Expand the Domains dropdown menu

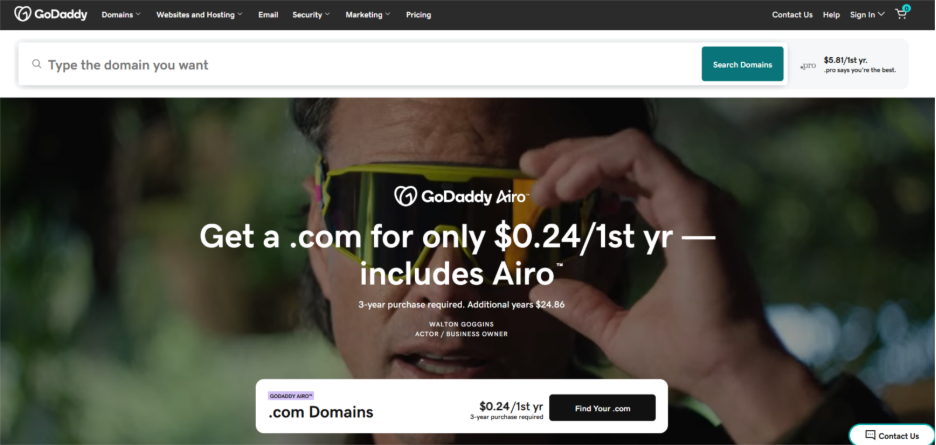(121, 15)
